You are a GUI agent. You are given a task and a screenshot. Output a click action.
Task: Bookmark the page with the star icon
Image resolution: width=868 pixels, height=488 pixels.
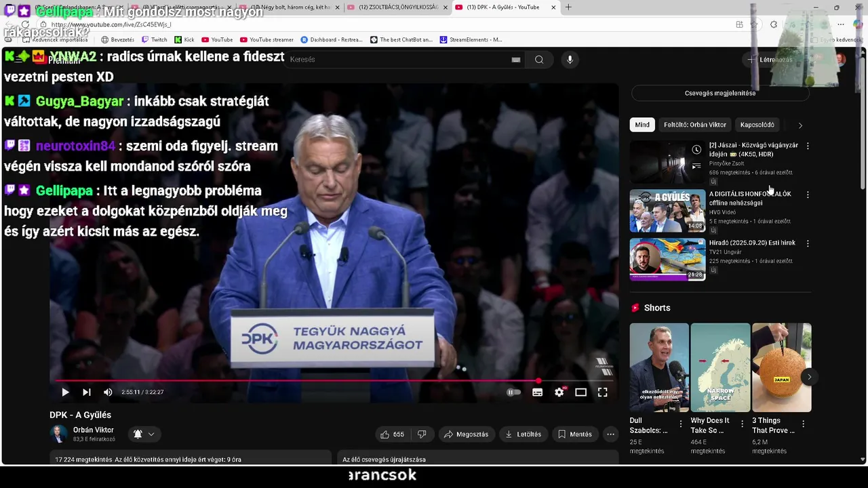click(x=753, y=24)
